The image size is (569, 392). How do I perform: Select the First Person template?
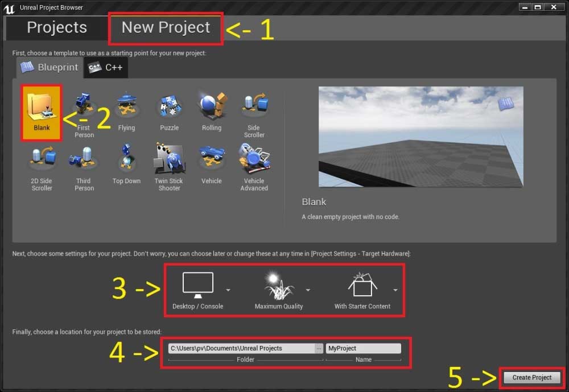84,114
